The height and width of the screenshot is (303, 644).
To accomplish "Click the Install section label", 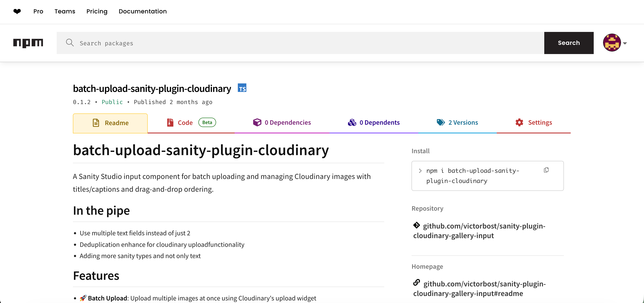I will click(420, 151).
